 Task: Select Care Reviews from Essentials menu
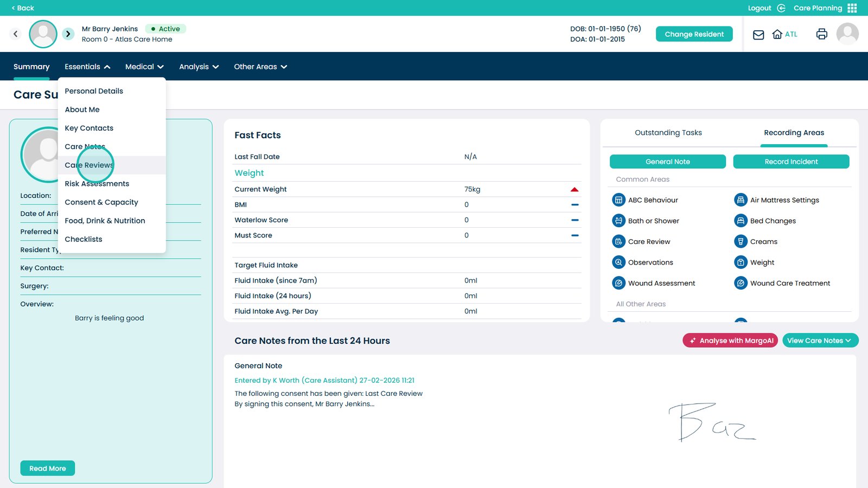(89, 165)
